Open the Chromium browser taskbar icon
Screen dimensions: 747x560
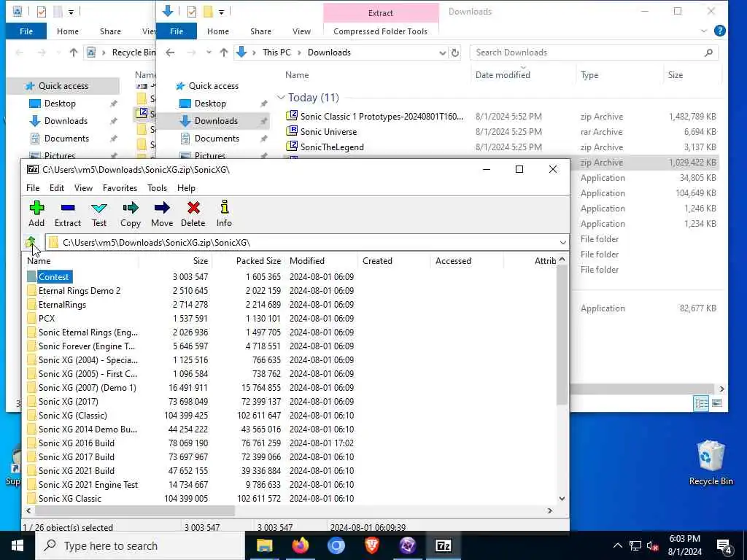click(336, 545)
